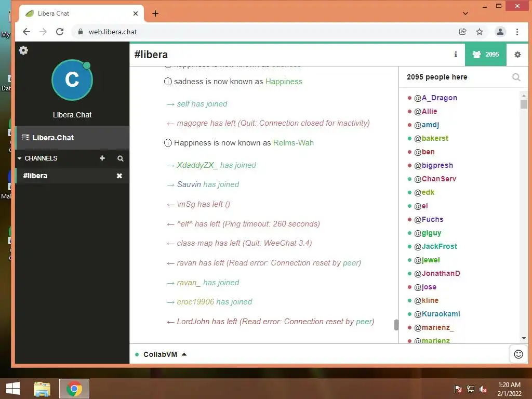Open the Windows Start button
This screenshot has width=532, height=399.
pyautogui.click(x=13, y=389)
